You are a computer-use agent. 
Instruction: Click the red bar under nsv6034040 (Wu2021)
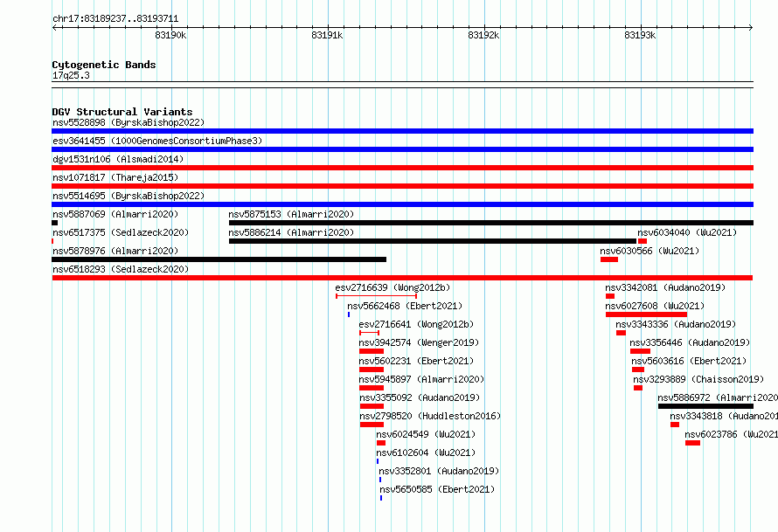(x=643, y=241)
